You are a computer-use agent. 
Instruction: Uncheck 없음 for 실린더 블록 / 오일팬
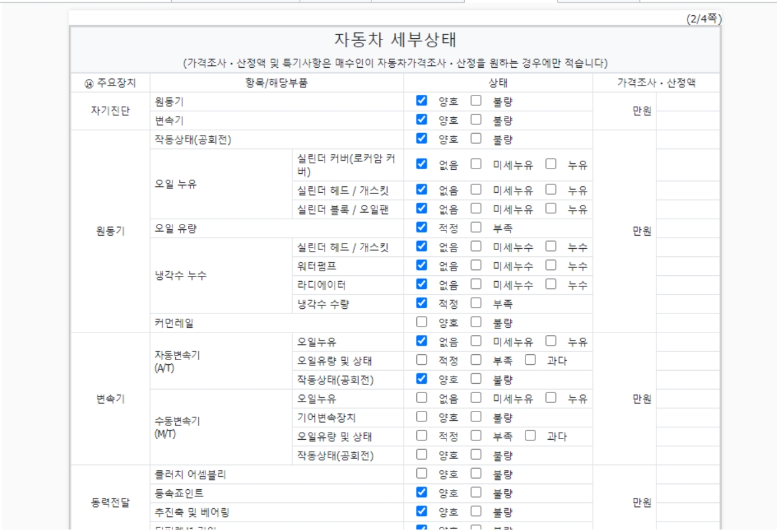421,209
